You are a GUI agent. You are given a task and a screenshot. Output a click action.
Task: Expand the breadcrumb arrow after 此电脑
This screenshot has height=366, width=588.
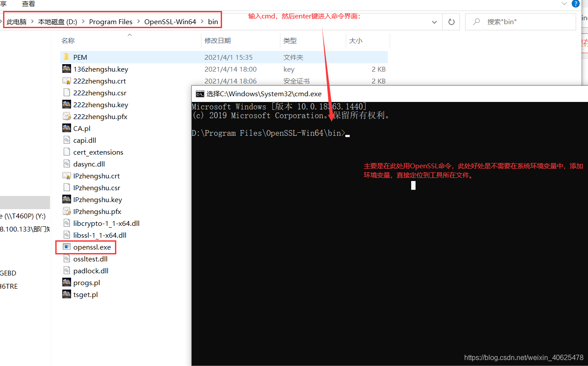(x=32, y=22)
